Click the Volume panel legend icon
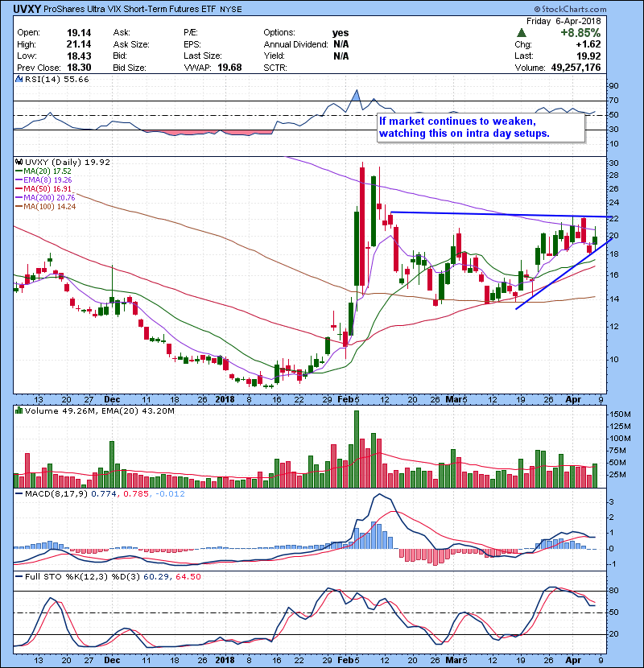 coord(18,411)
